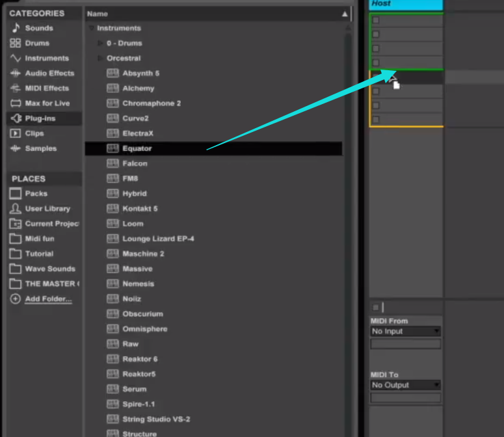504x437 pixels.
Task: Click the Alchemy plug-in icon
Action: 113,88
